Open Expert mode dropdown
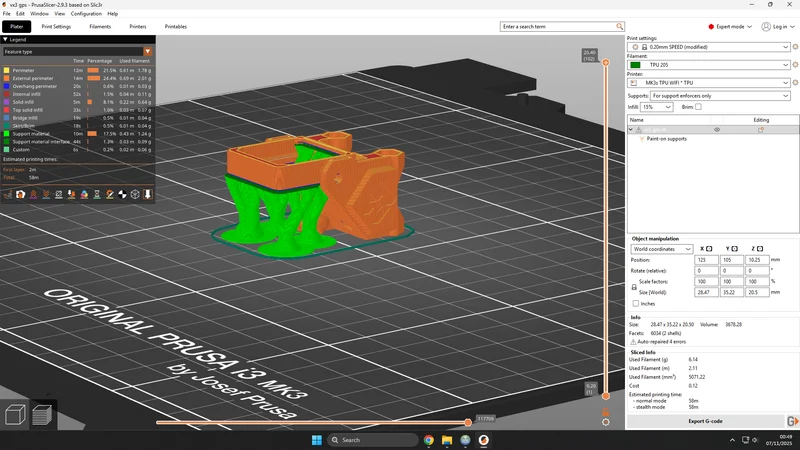This screenshot has width=800, height=450. click(x=730, y=27)
